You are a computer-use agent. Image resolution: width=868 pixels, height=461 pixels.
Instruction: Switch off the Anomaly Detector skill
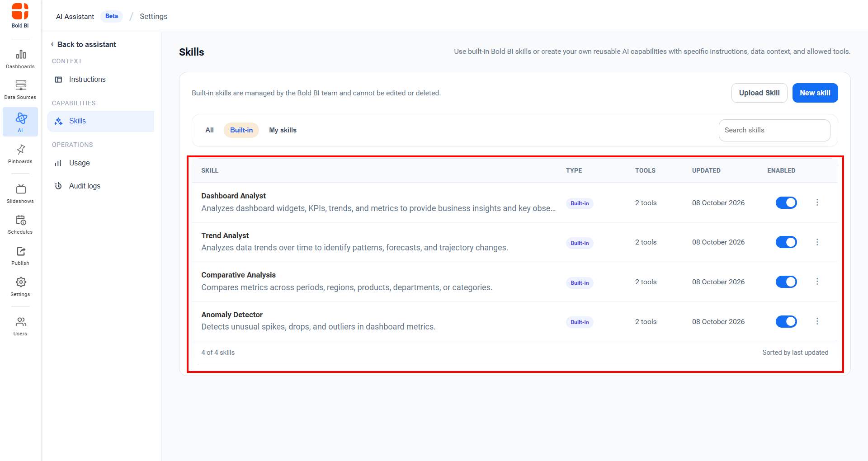point(786,321)
